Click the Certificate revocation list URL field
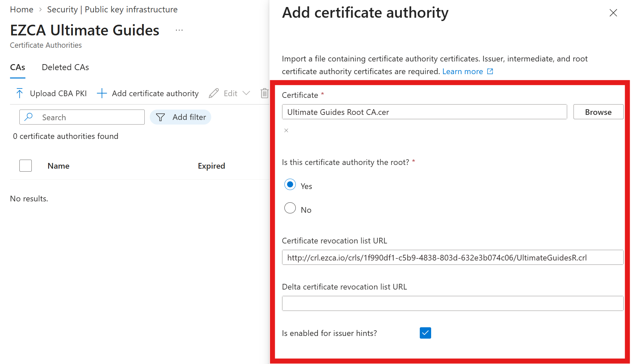 click(453, 257)
